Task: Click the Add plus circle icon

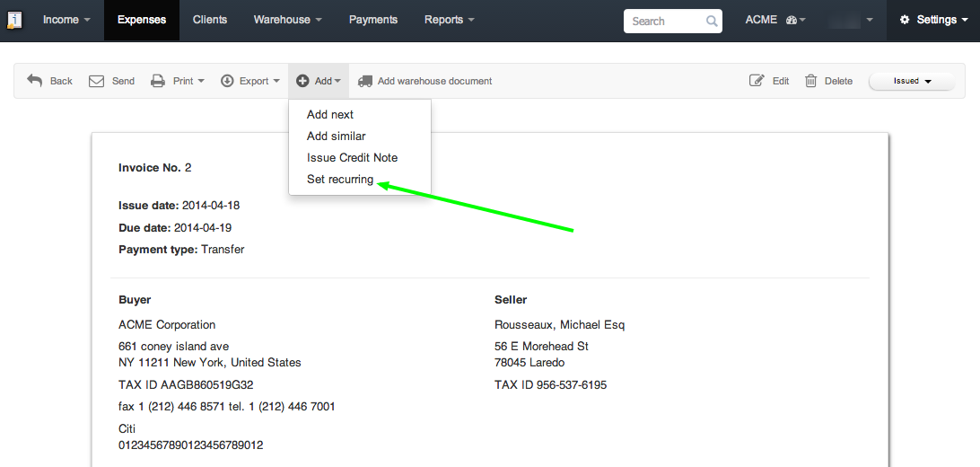Action: point(302,81)
